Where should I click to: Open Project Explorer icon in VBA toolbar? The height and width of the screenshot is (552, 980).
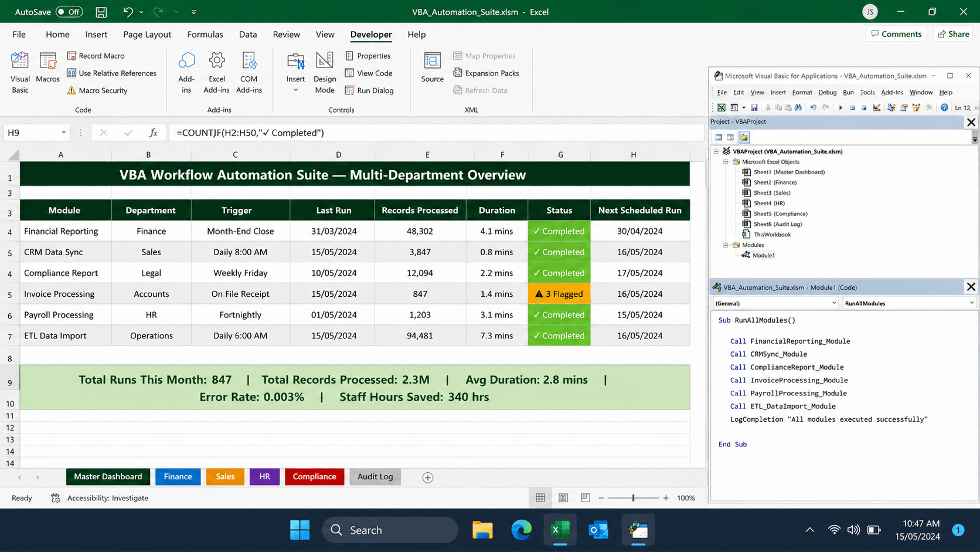point(891,107)
